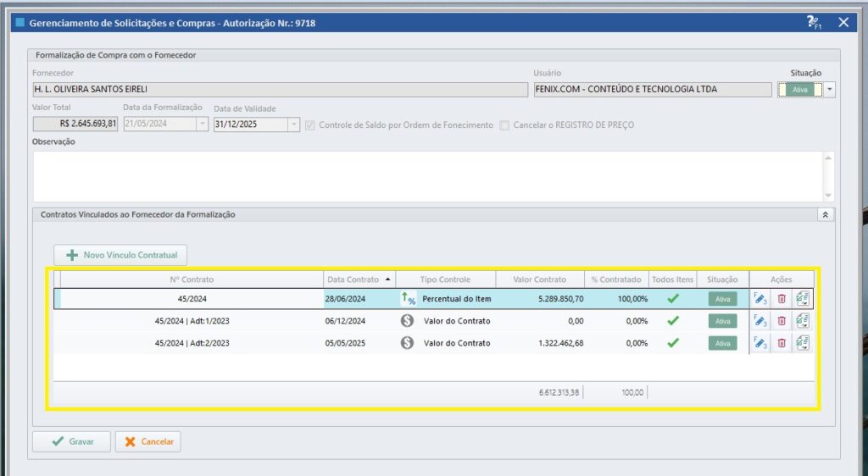This screenshot has height=476, width=868.
Task: Click the trash icon for contract 45/2024 Adt:1/2023
Action: click(x=782, y=321)
